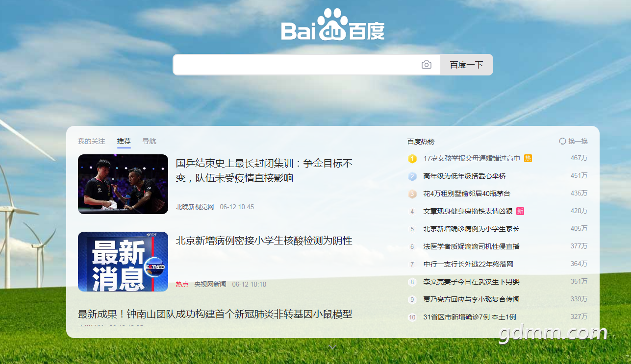Click the 405万 heat count
Screen dimensions: 631x364
(x=579, y=228)
